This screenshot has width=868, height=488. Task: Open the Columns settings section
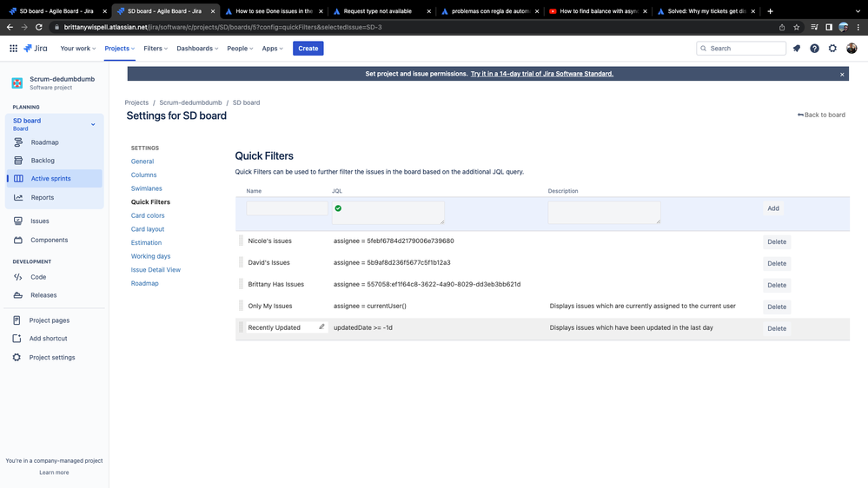(x=143, y=175)
